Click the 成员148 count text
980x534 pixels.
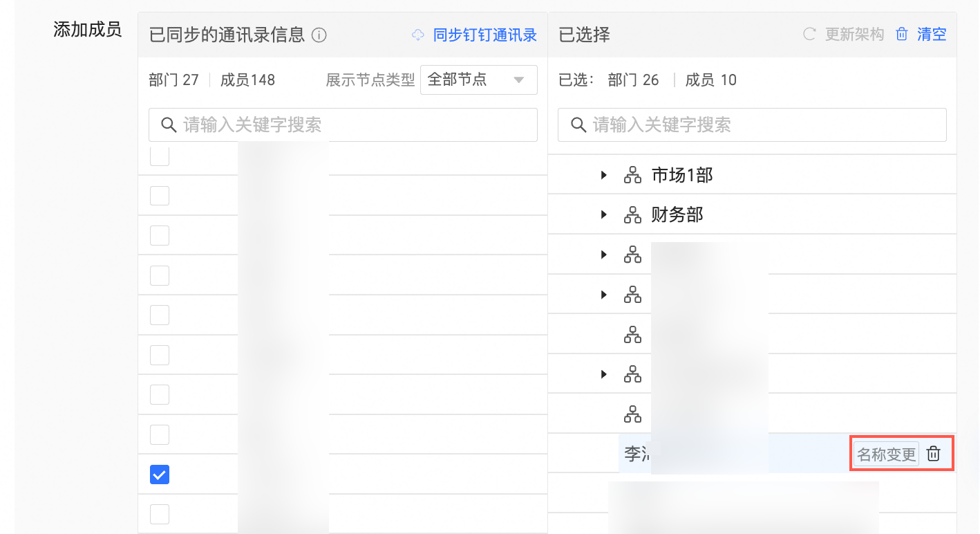pyautogui.click(x=247, y=80)
